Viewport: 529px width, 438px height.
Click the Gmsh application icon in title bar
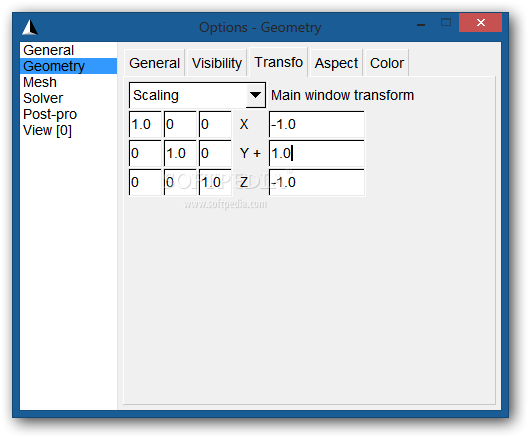pos(30,27)
